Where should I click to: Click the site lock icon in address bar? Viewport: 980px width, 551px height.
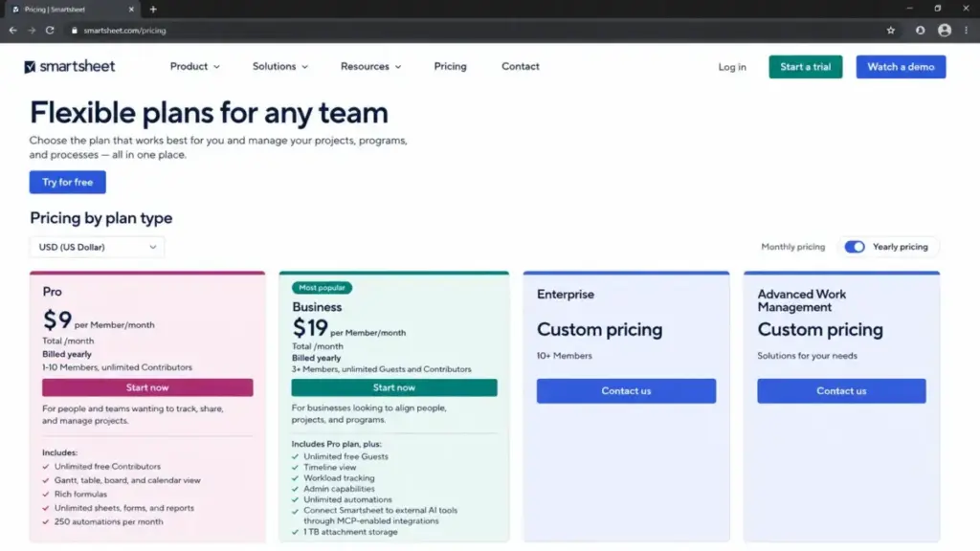pyautogui.click(x=75, y=30)
